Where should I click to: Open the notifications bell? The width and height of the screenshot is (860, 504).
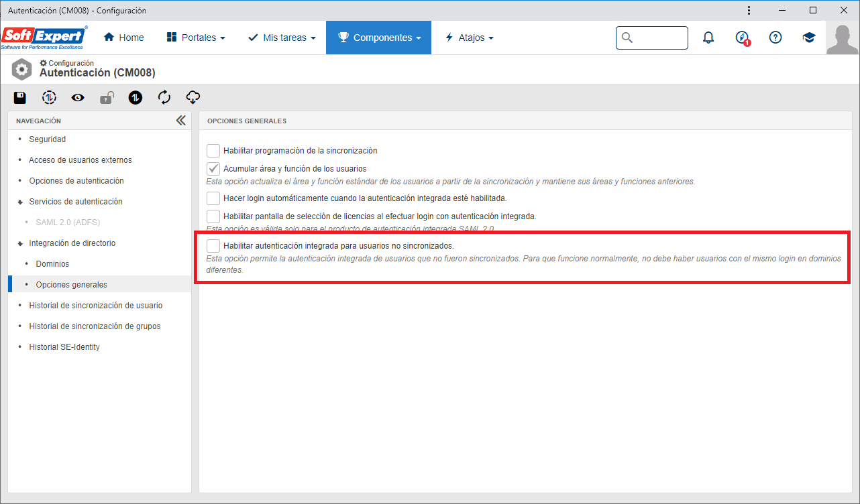coord(708,38)
